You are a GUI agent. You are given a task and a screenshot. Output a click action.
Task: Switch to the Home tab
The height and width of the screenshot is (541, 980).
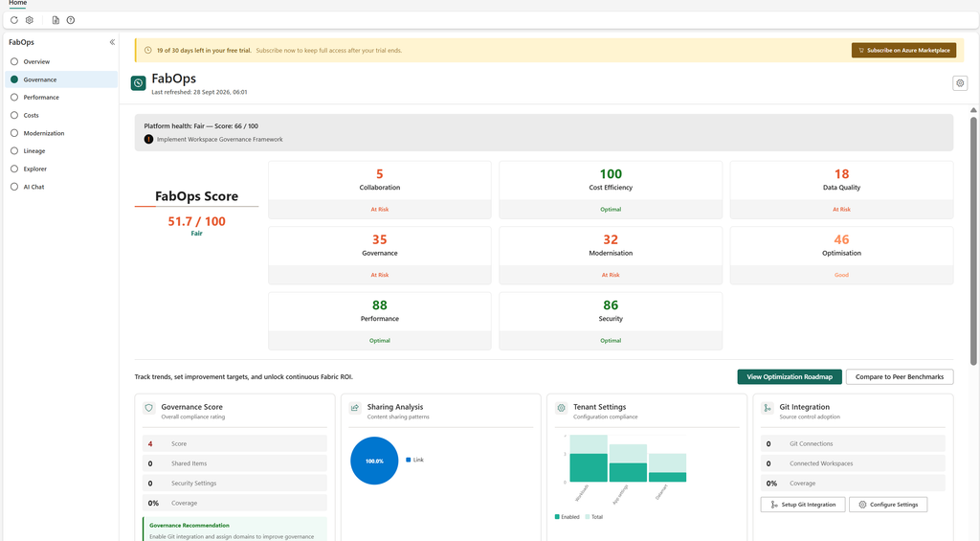tap(17, 3)
